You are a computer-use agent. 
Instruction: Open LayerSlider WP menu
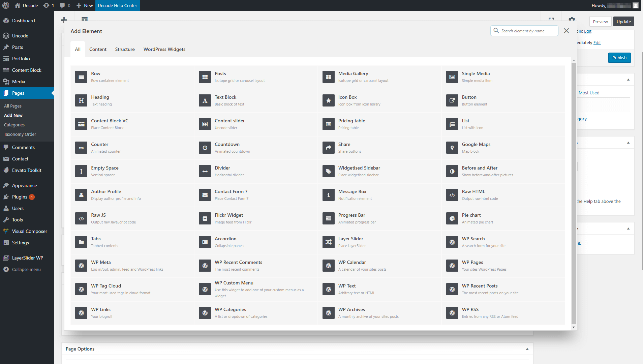pos(27,258)
